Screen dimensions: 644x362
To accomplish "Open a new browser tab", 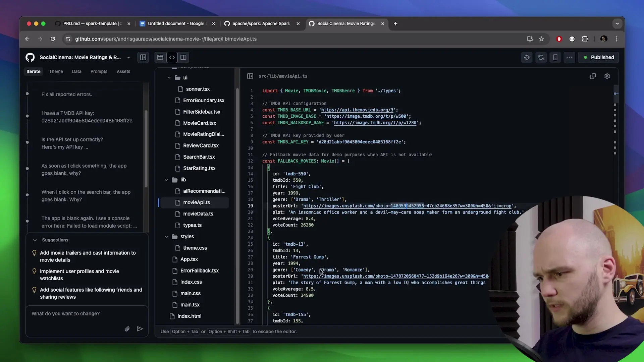I will 395,23.
